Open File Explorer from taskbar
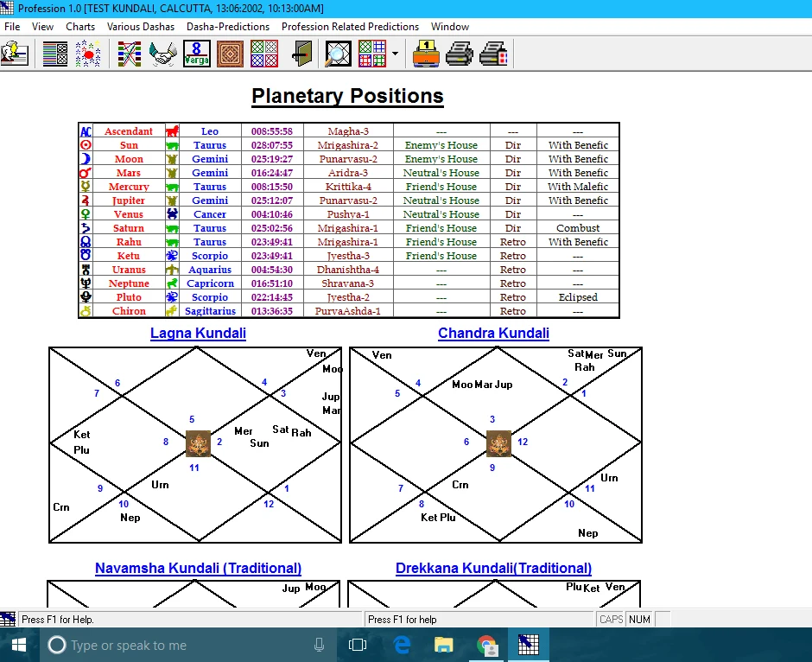The height and width of the screenshot is (662, 812). click(443, 645)
